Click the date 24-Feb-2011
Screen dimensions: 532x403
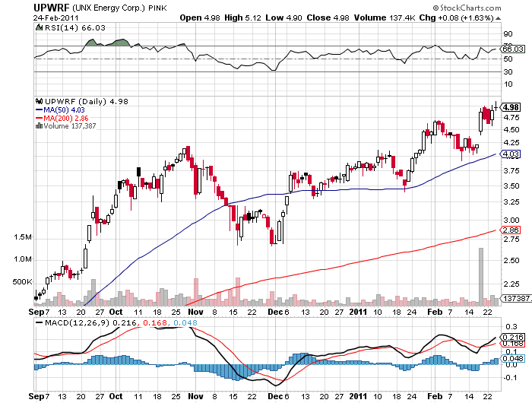pyautogui.click(x=55, y=17)
